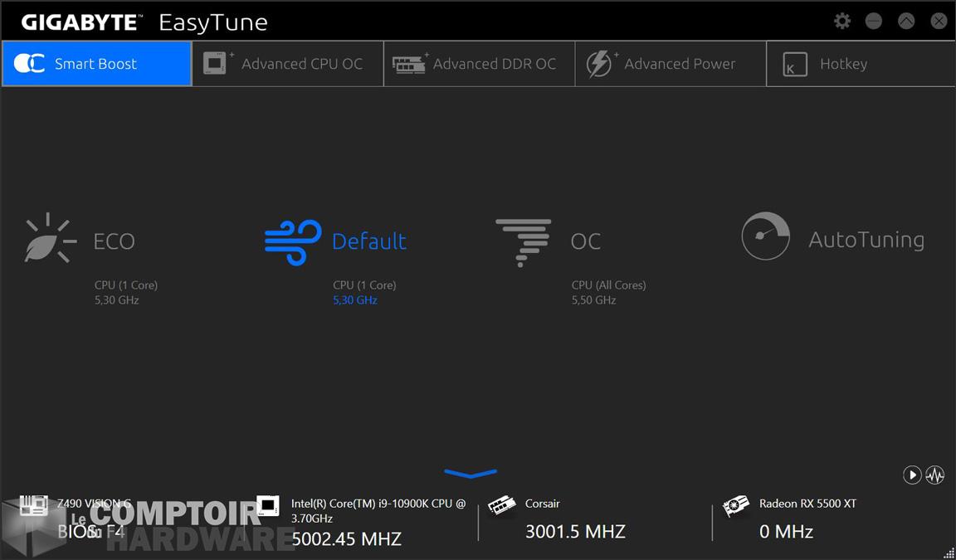Click the Corsair memory module icon
The image size is (956, 560).
coord(502,505)
